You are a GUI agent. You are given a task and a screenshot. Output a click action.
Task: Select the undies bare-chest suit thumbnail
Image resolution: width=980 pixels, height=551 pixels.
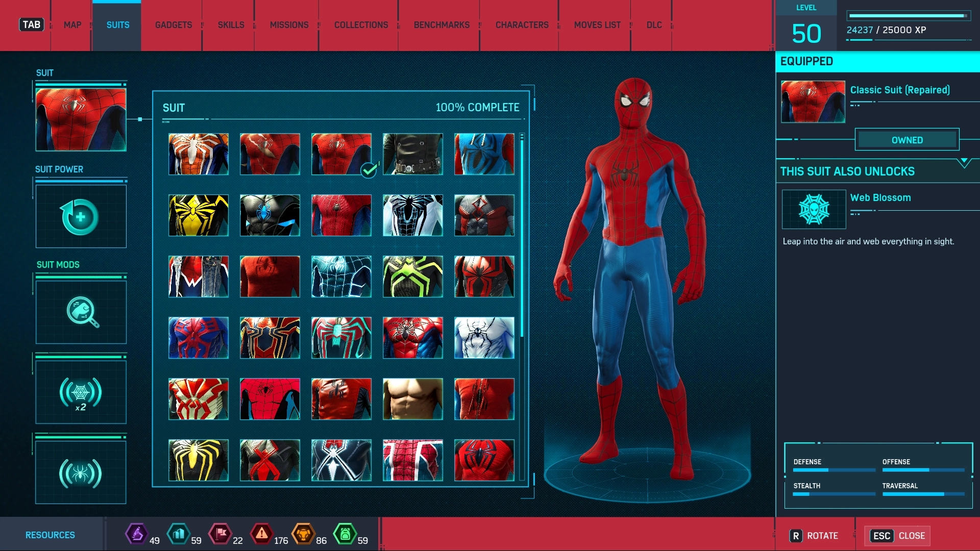click(412, 399)
